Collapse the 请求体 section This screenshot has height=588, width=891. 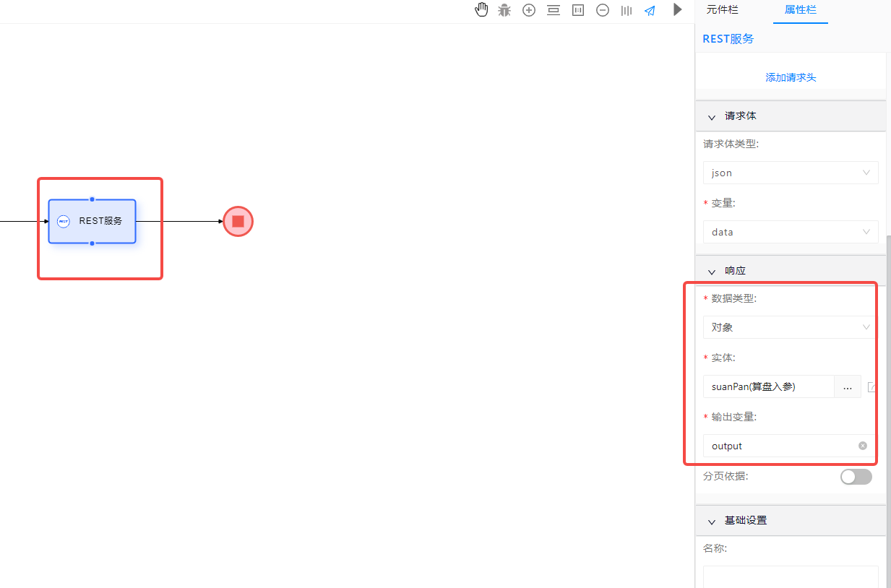pos(712,116)
